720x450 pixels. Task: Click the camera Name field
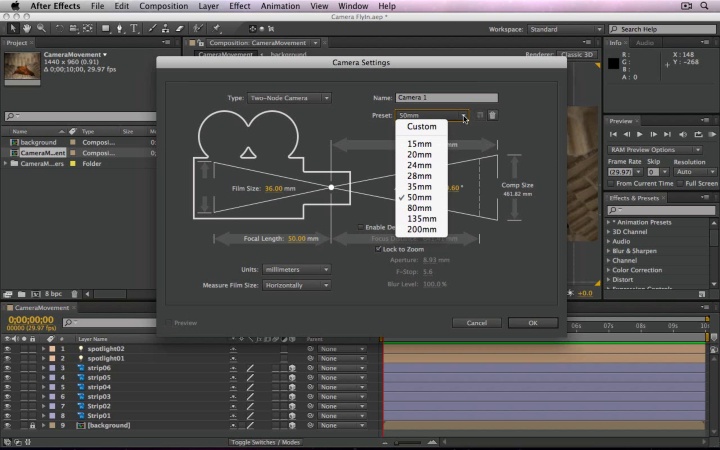[446, 97]
